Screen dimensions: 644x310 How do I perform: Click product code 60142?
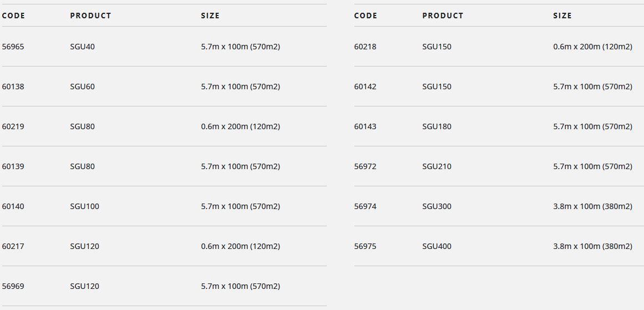365,87
